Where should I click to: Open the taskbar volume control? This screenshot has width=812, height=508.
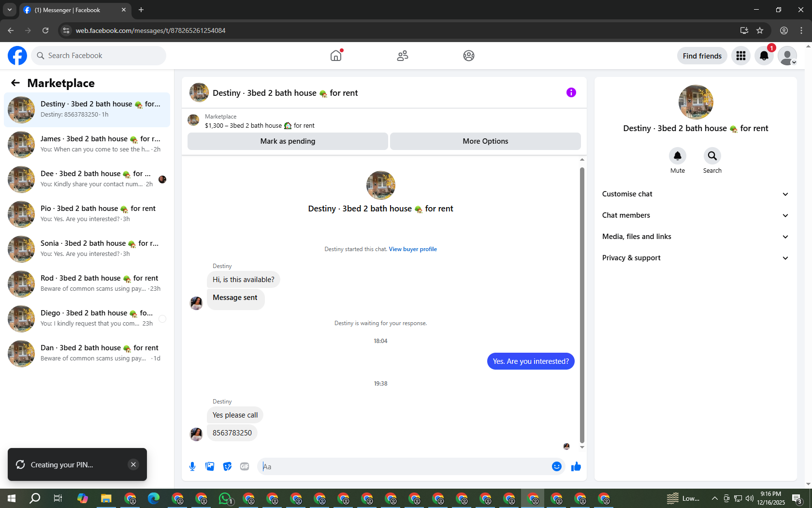click(750, 498)
